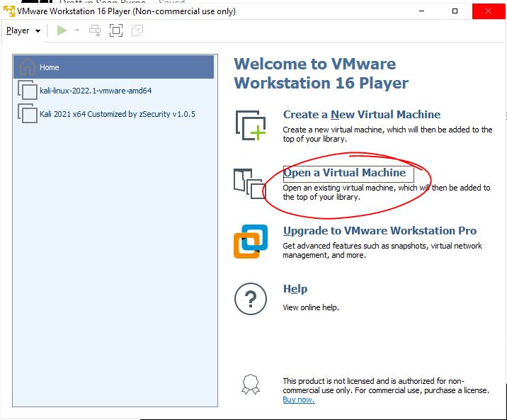Screen dimensions: 507x420
Task: Click the VM icon beside kali-linux-2022.1-vmware-amd64
Action: 28,90
